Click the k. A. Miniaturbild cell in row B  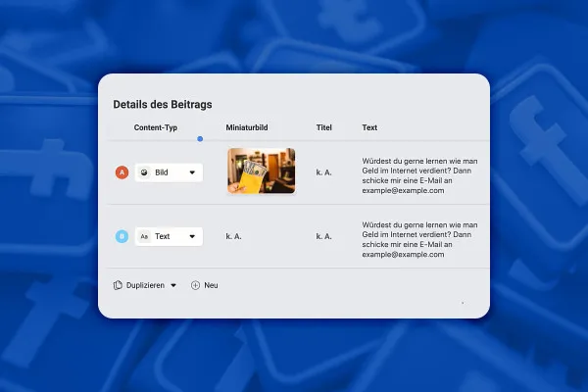pyautogui.click(x=233, y=236)
